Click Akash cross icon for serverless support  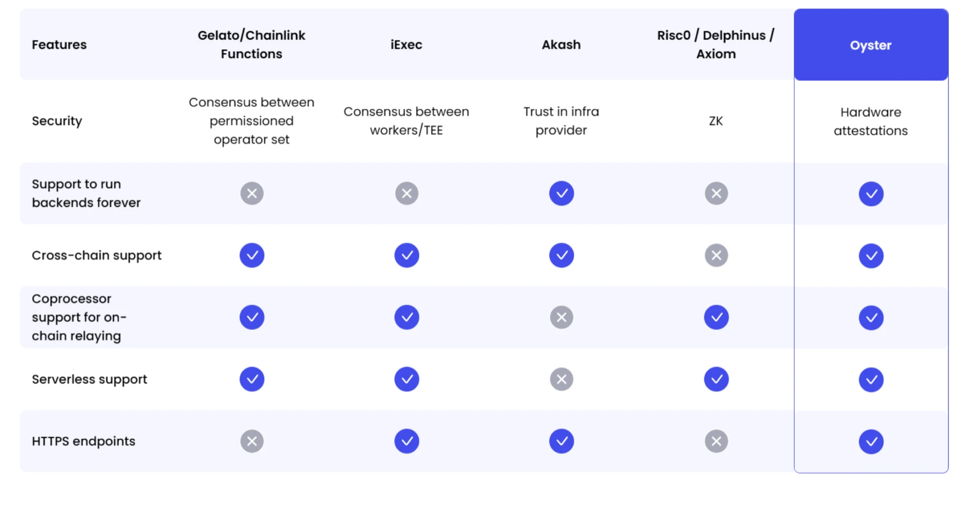[x=561, y=379]
